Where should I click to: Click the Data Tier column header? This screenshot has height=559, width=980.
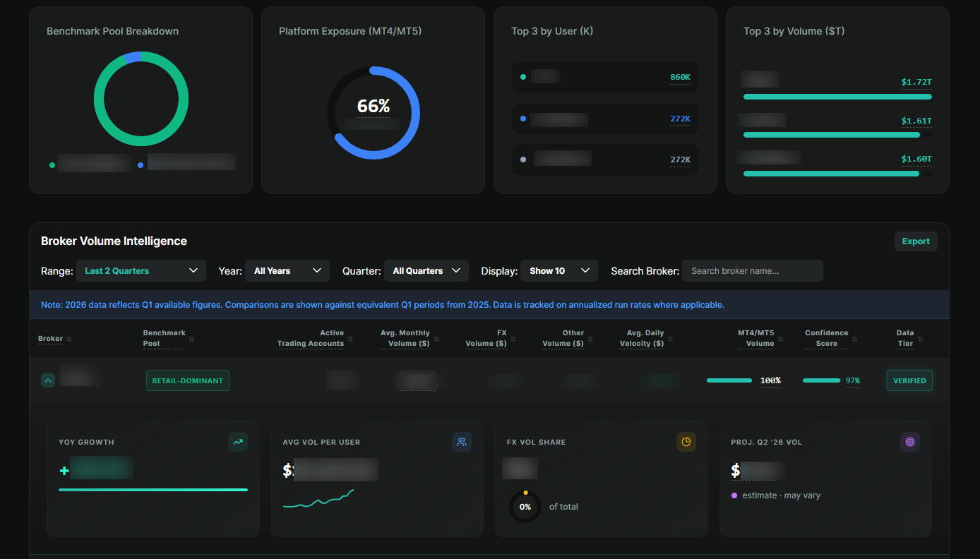pos(905,338)
